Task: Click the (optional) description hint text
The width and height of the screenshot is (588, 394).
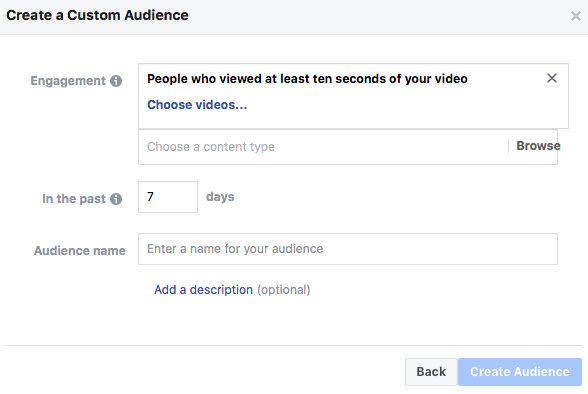Action: tap(284, 290)
